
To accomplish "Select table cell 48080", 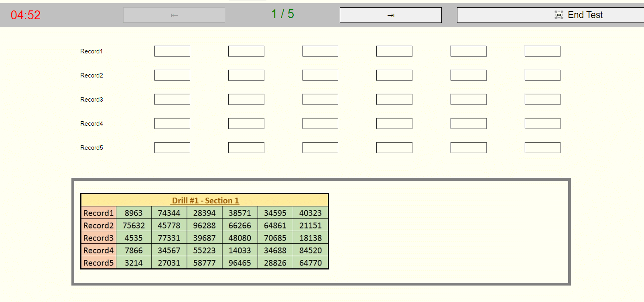I will (240, 238).
